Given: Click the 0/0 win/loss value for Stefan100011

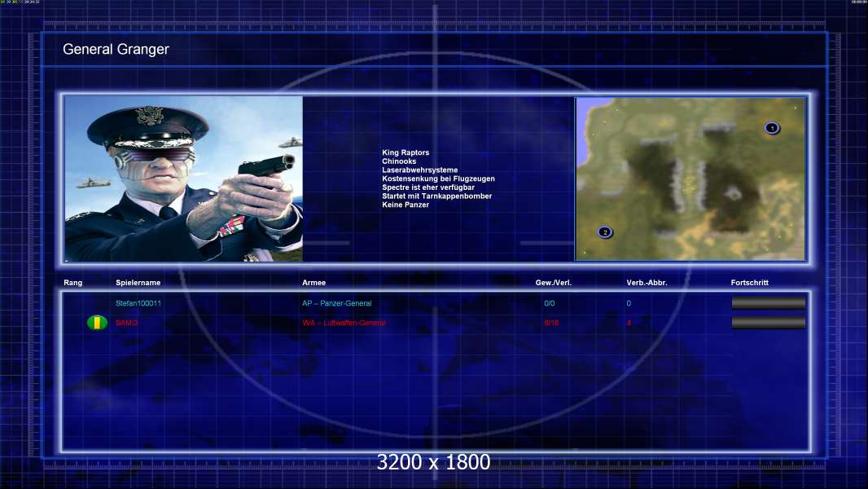Looking at the screenshot, I should coord(549,303).
